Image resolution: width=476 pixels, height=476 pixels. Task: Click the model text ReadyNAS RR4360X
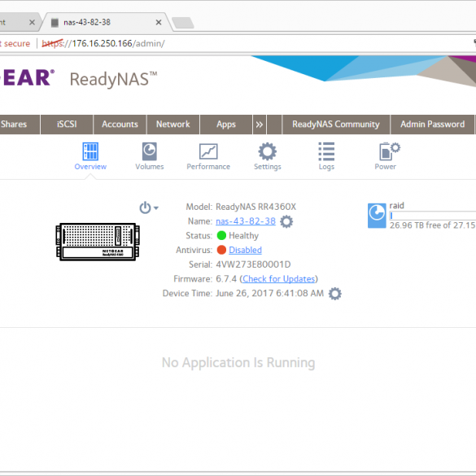pyautogui.click(x=256, y=207)
